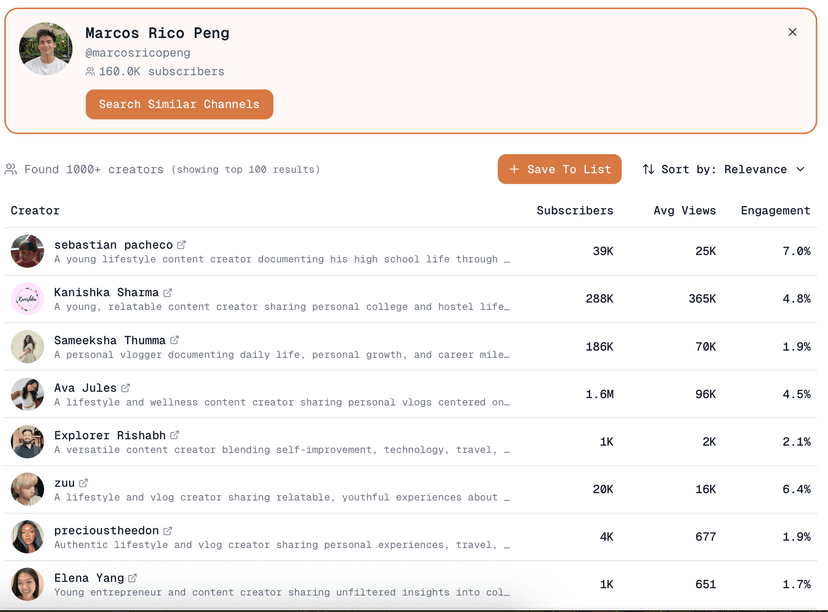Open the Explorer Rishabh creator name
The image size is (828, 612).
pos(110,435)
